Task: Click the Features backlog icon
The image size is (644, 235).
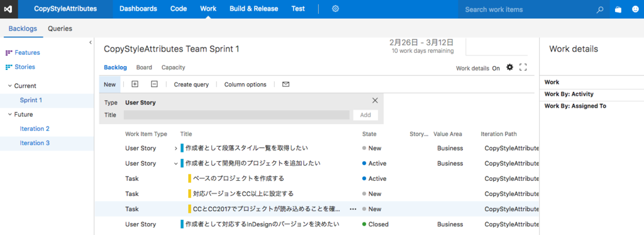Action: [9, 53]
